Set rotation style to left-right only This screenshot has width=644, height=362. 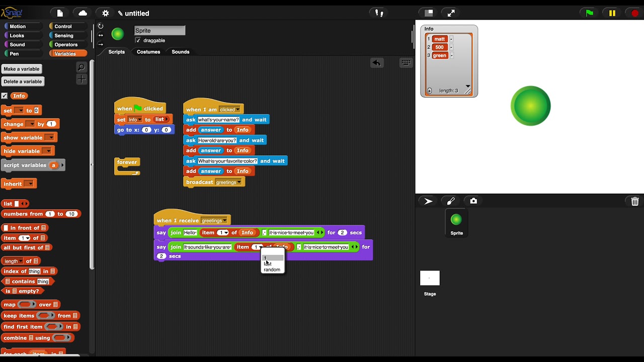[x=101, y=35]
